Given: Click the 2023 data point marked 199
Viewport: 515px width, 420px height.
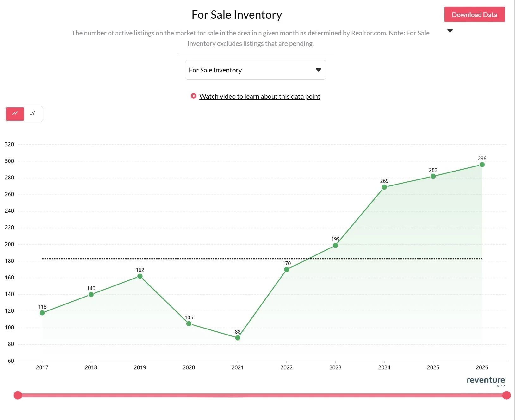Looking at the screenshot, I should click(335, 245).
